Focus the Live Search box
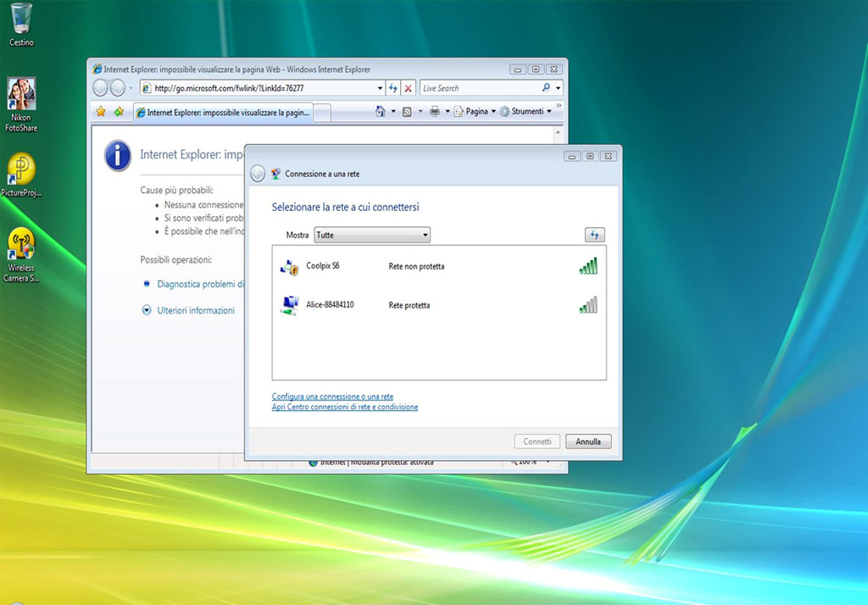This screenshot has width=868, height=605. (481, 88)
